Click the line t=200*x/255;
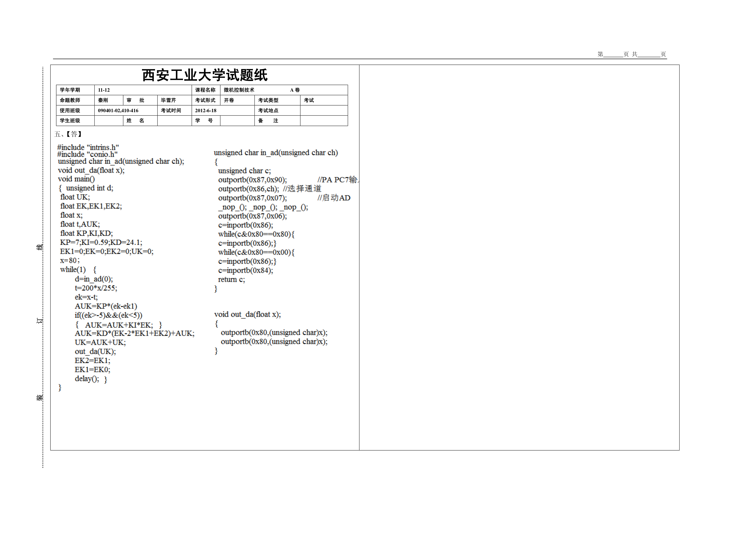756x534 pixels. [x=96, y=288]
